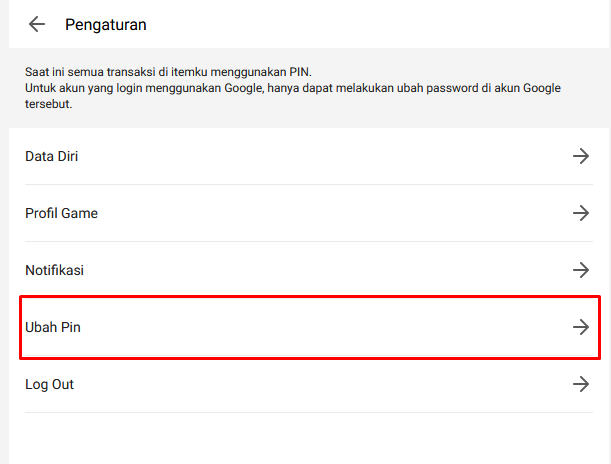Click the Log Out text
The height and width of the screenshot is (464, 611).
(50, 384)
